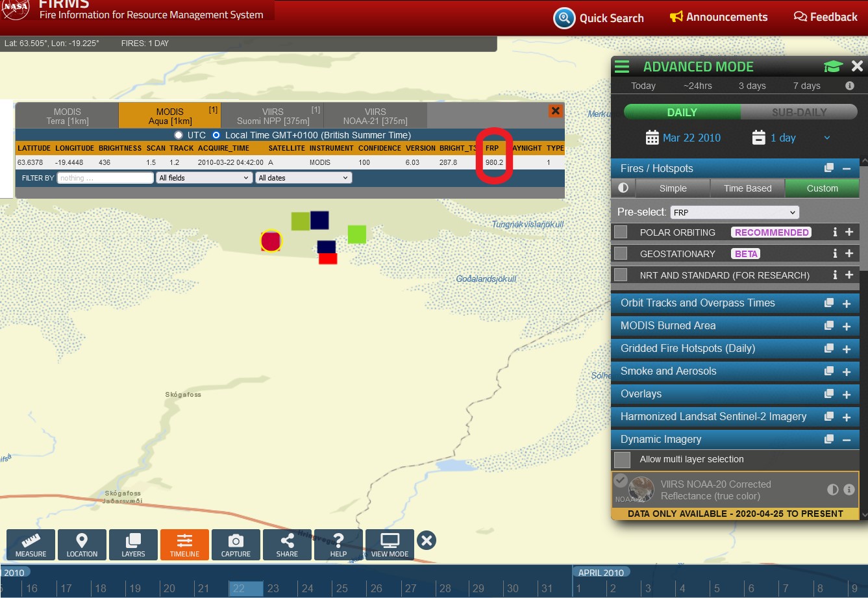This screenshot has width=868, height=598.
Task: Open the Help question mark tool
Action: 338,545
